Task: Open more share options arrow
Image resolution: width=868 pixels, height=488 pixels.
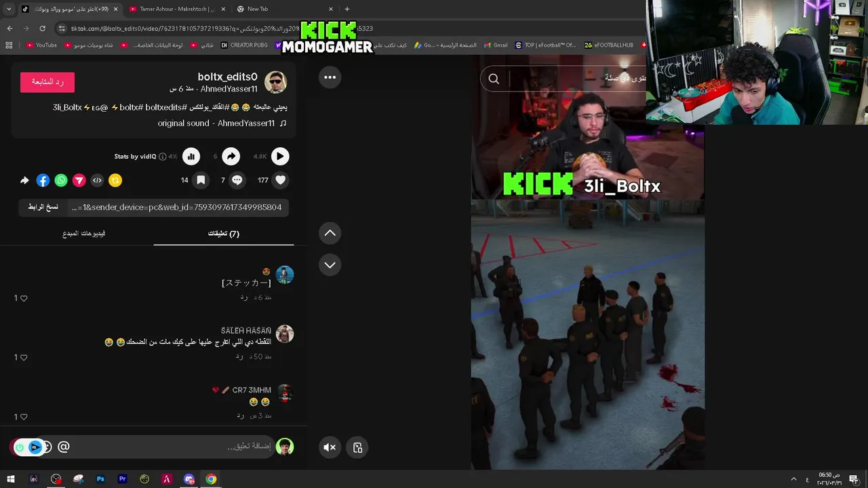Action: [24, 180]
